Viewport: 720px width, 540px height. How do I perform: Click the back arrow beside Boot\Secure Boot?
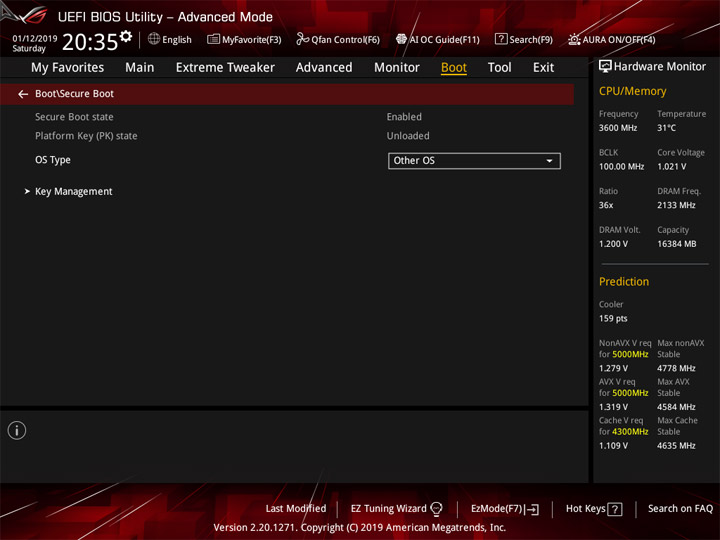[x=23, y=94]
